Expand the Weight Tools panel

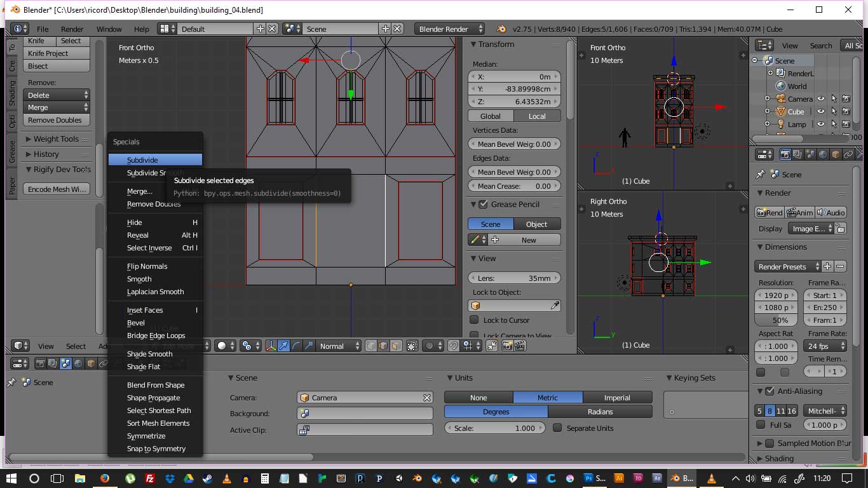tap(55, 139)
